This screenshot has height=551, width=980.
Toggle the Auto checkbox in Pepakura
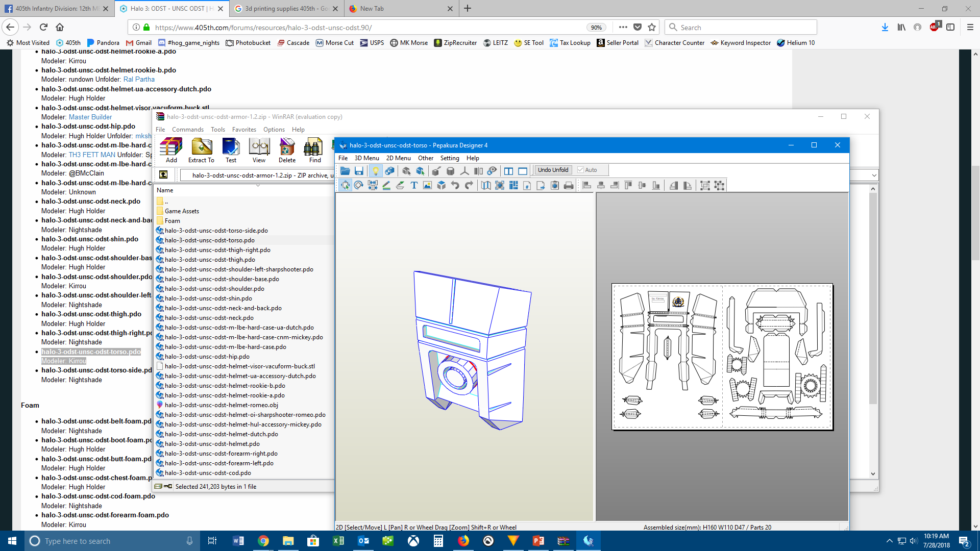pos(580,170)
